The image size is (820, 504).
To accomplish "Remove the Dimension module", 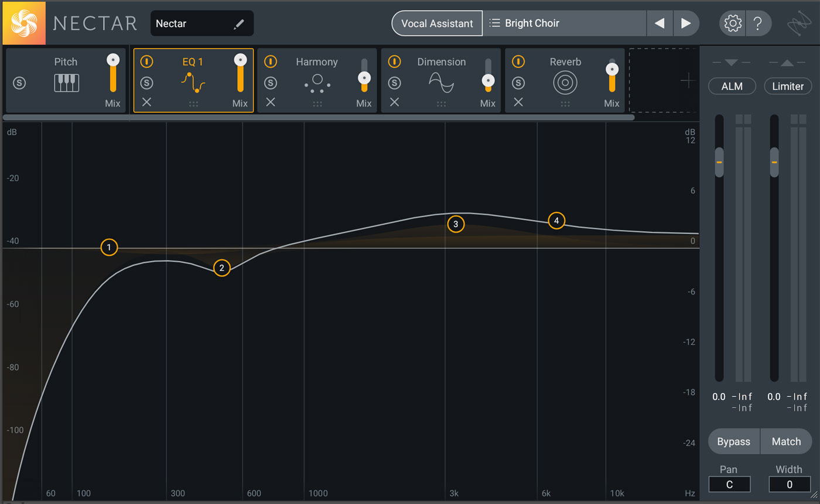I will 395,102.
